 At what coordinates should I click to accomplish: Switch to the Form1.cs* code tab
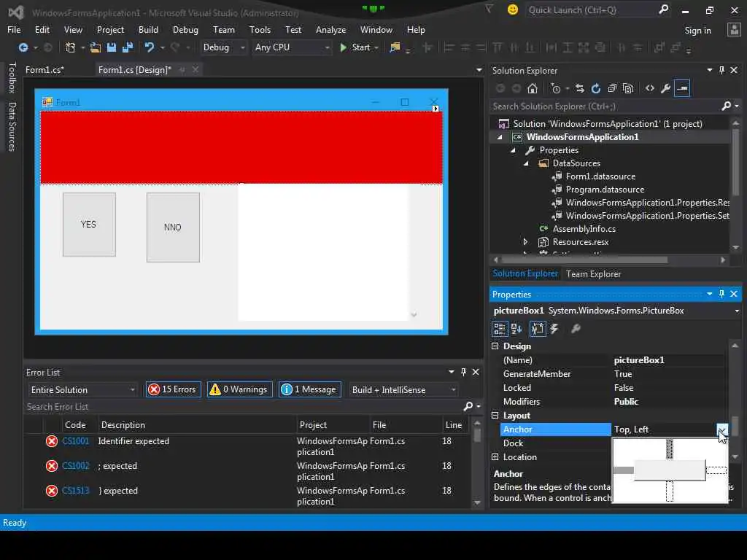(x=44, y=70)
